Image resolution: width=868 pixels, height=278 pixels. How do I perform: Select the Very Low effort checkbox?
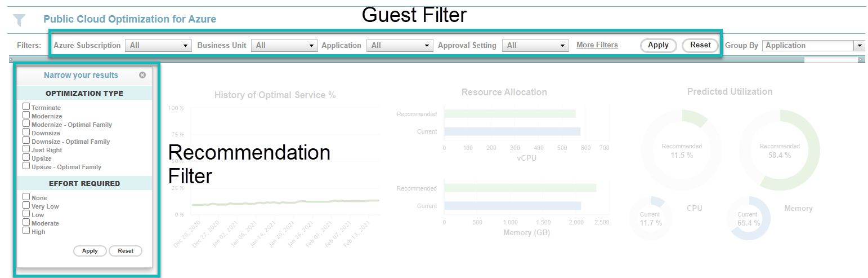(26, 205)
